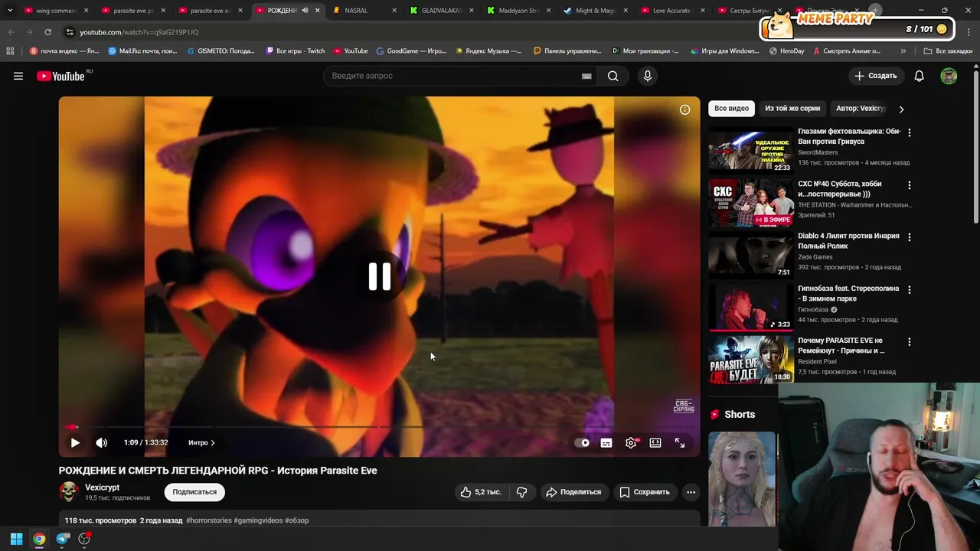The image size is (980, 551).
Task: Play the video with the play button
Action: [75, 442]
